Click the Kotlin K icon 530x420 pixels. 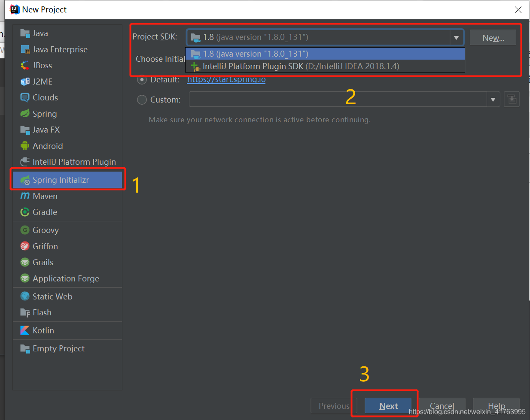click(x=25, y=330)
